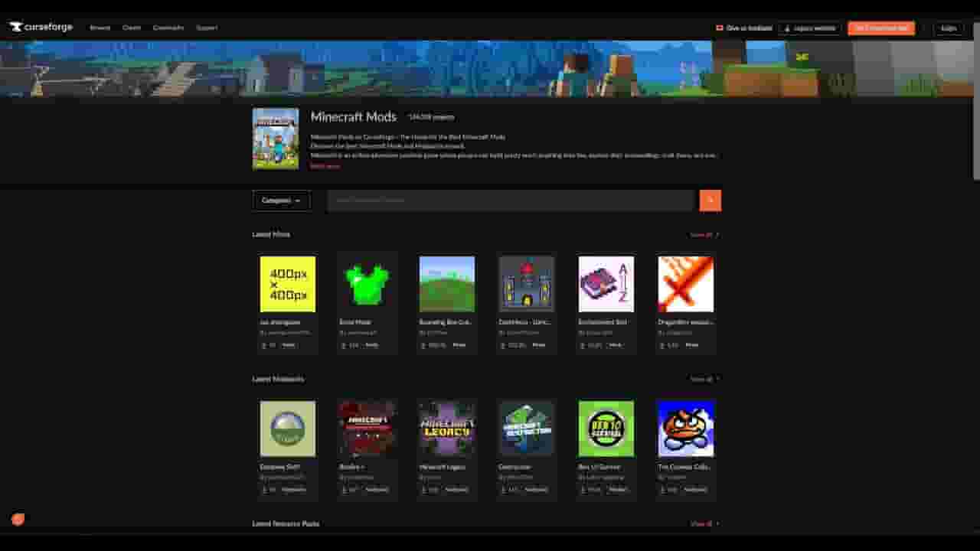Click Give us feedback link
The width and height of the screenshot is (980, 551).
tap(743, 28)
